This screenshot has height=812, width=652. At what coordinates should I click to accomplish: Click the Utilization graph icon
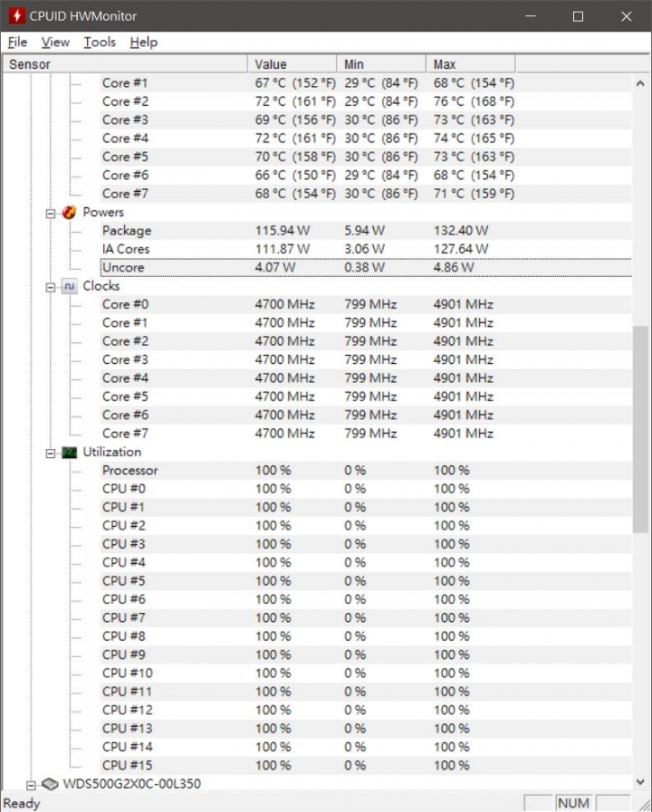click(70, 453)
